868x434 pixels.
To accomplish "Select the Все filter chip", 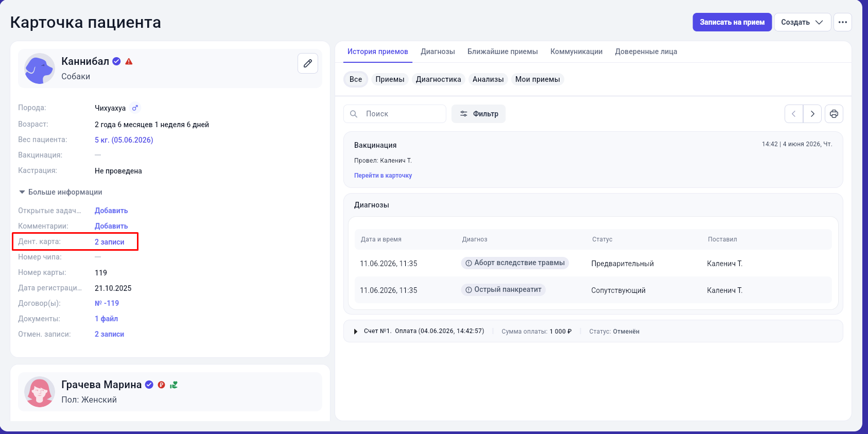I will 355,79.
